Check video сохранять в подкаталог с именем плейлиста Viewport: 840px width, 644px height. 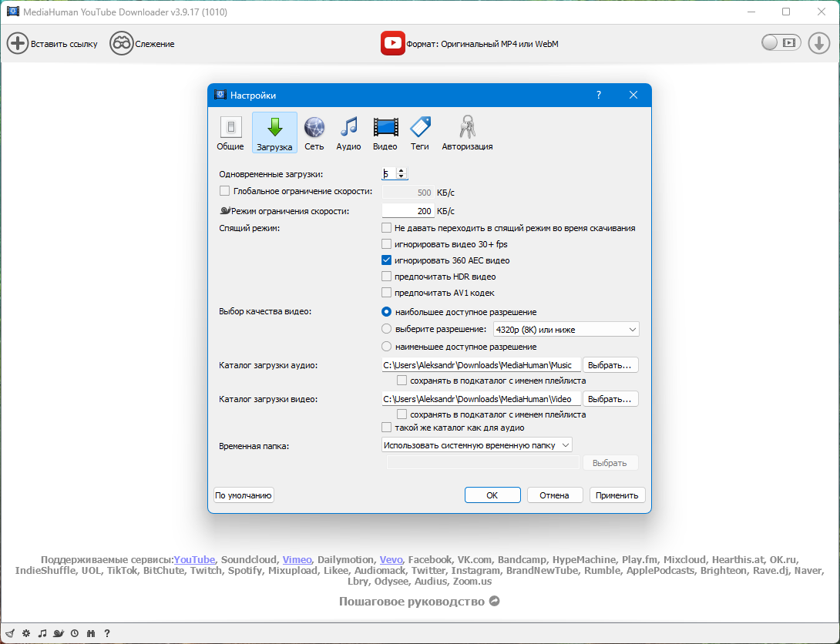click(x=402, y=414)
